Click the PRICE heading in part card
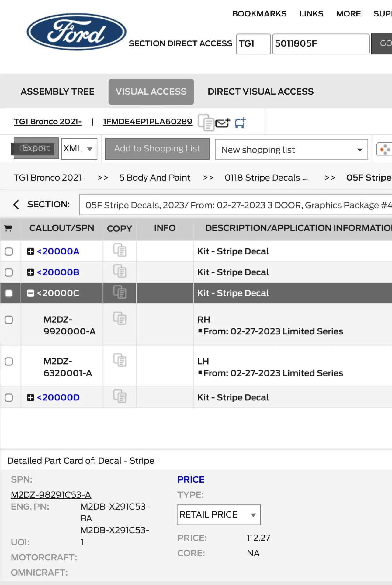 coord(191,479)
